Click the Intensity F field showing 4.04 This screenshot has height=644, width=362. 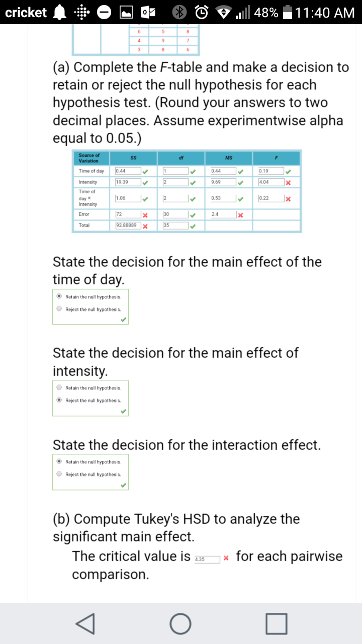271,182
